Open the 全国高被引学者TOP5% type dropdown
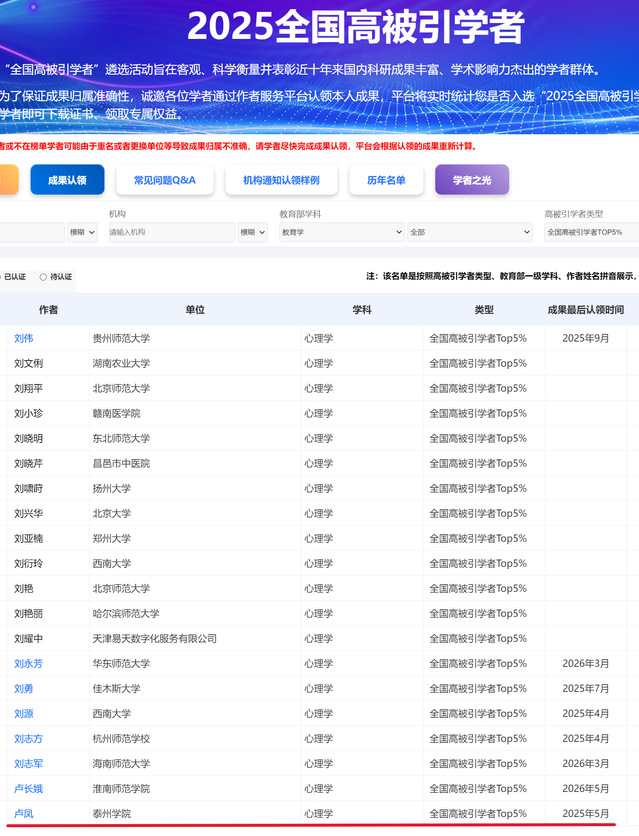 click(592, 232)
